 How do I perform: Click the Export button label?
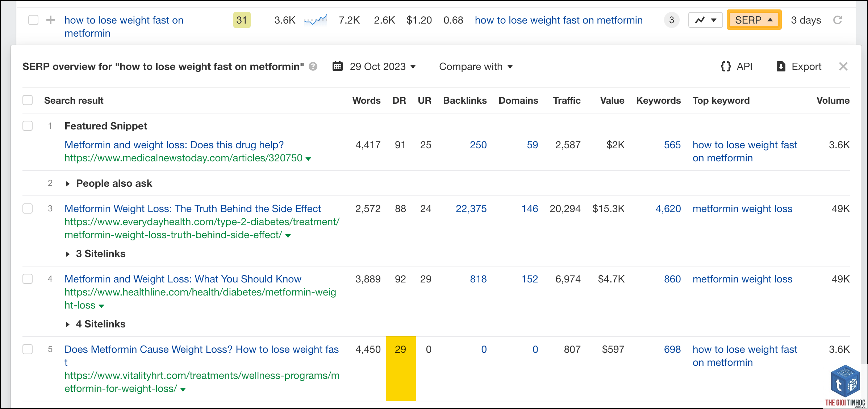click(x=806, y=66)
